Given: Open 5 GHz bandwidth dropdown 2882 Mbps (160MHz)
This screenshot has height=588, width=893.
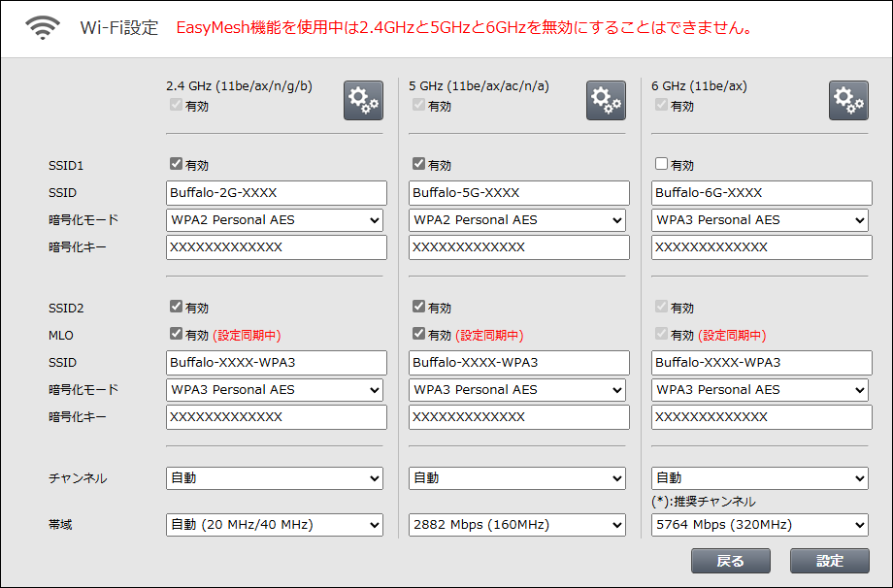Looking at the screenshot, I should click(517, 525).
